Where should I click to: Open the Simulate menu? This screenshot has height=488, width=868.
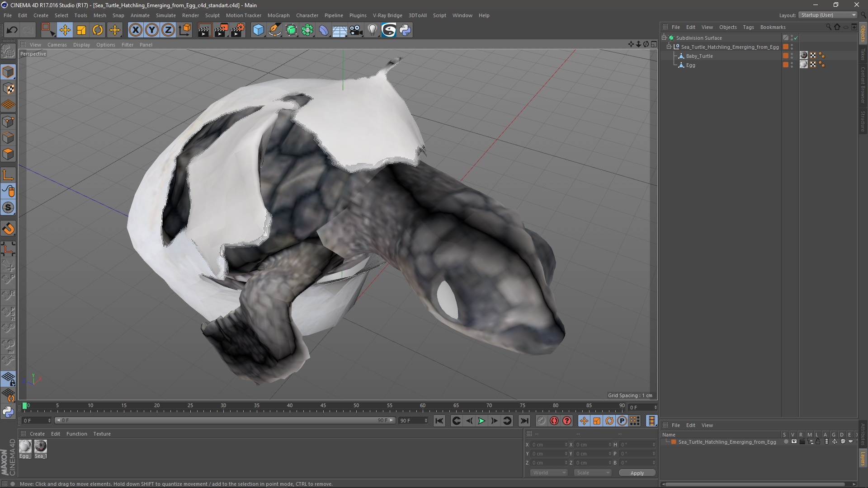point(166,15)
